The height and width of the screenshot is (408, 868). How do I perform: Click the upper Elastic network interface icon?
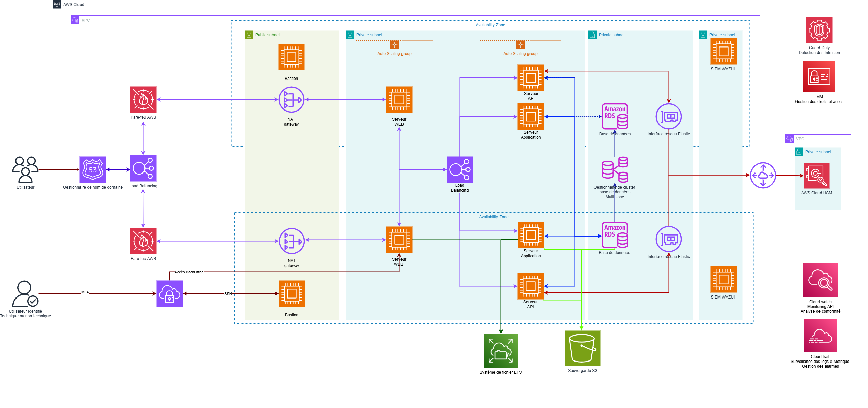click(669, 116)
